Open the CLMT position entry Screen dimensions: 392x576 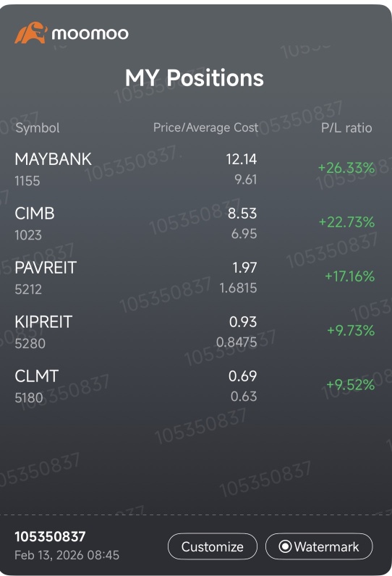tap(195, 386)
